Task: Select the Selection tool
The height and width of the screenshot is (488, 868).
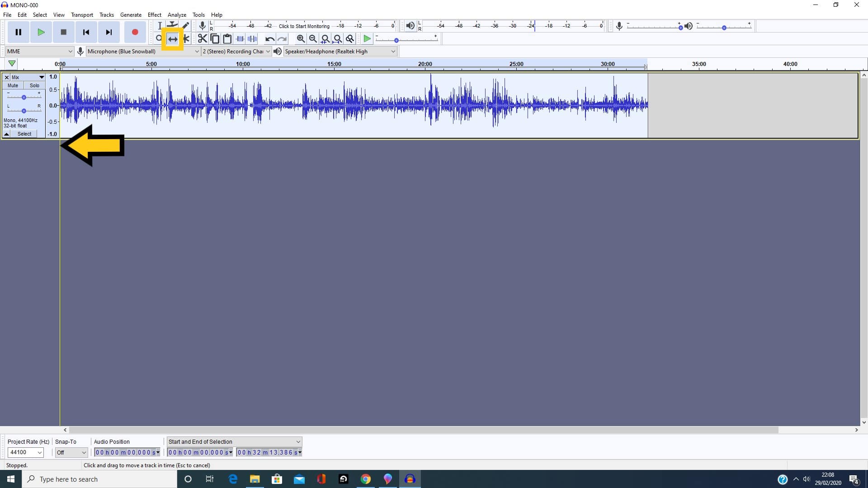Action: tap(160, 26)
